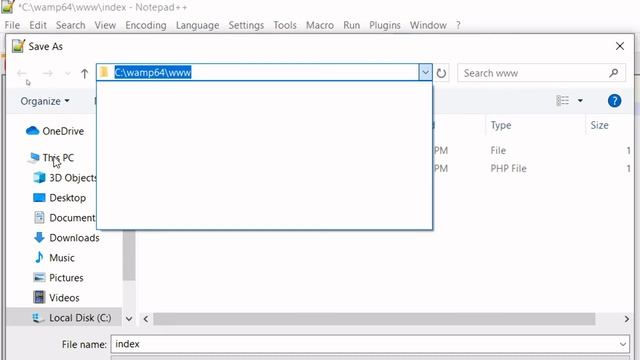Open the Search menu
Image resolution: width=640 pixels, height=360 pixels.
pos(71,25)
